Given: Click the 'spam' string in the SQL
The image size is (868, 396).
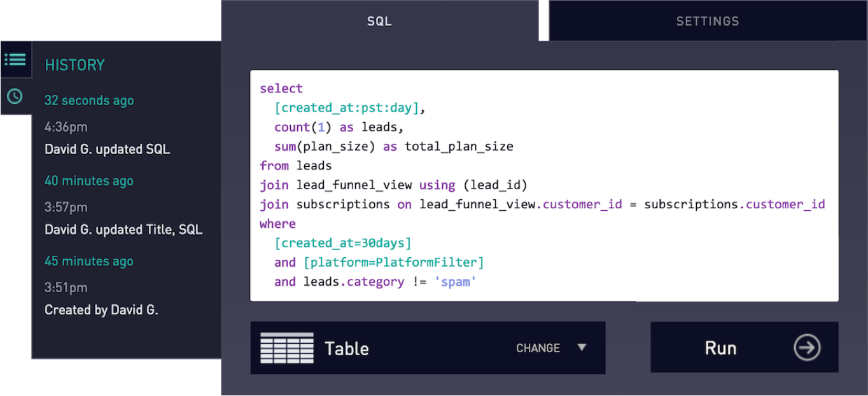Looking at the screenshot, I should tap(455, 281).
